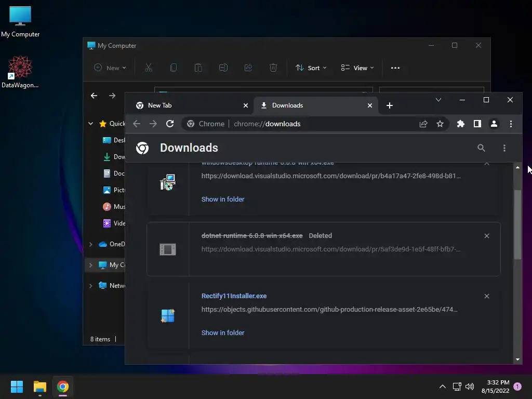Select Music in File Explorer sidebar
Viewport: 532px width, 399px height.
click(x=113, y=207)
